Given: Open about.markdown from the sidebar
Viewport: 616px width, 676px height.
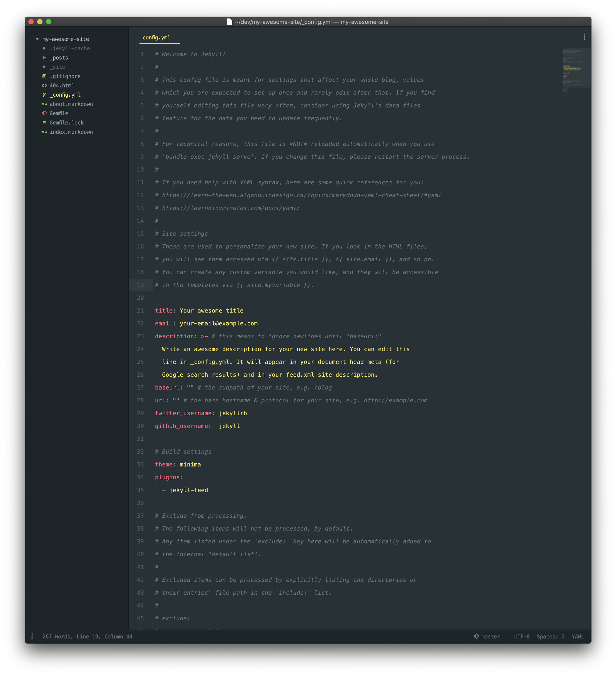Looking at the screenshot, I should (71, 104).
